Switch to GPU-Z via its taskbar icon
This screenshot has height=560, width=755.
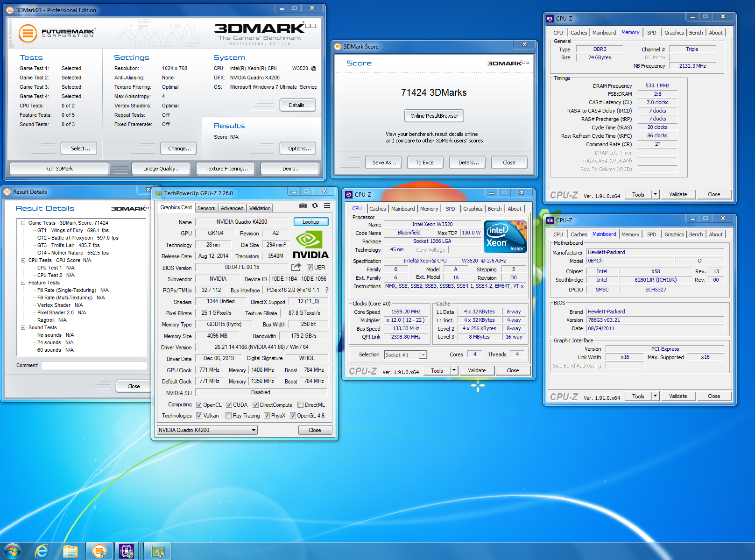[157, 552]
